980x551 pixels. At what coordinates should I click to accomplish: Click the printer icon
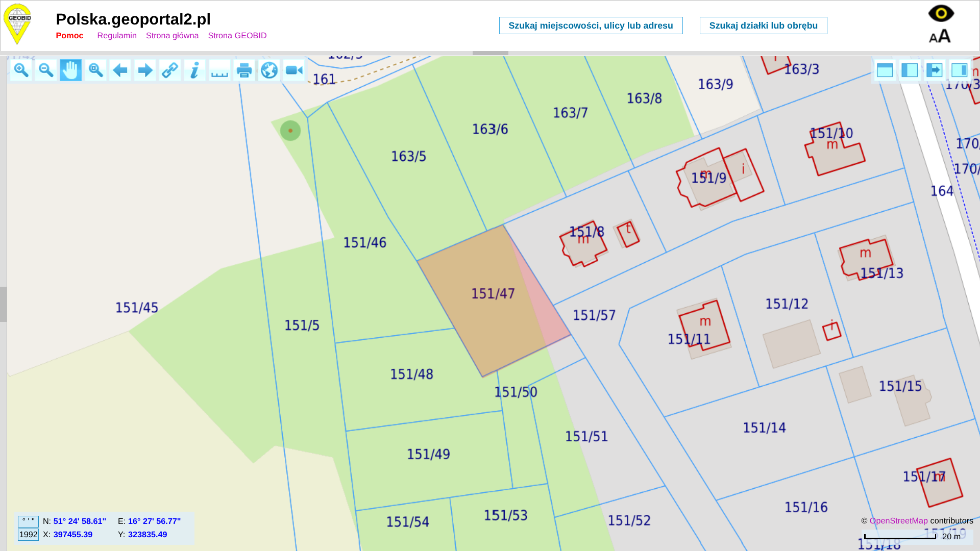244,70
